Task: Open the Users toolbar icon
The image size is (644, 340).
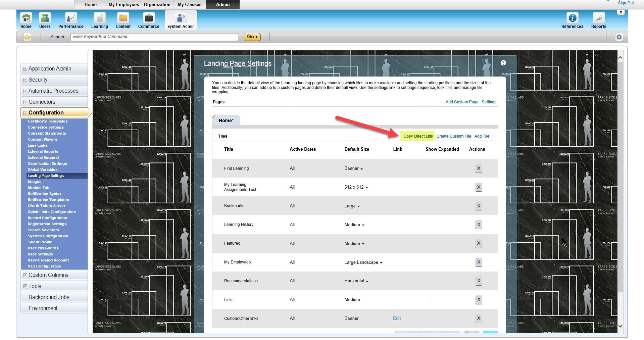Action: click(45, 20)
